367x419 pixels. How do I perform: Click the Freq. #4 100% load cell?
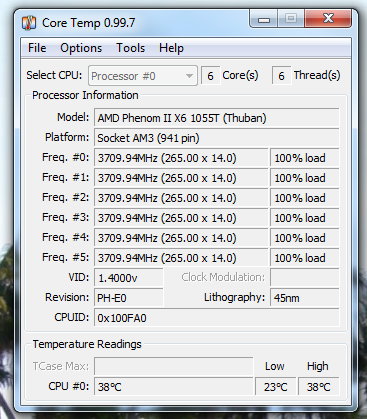pos(305,238)
